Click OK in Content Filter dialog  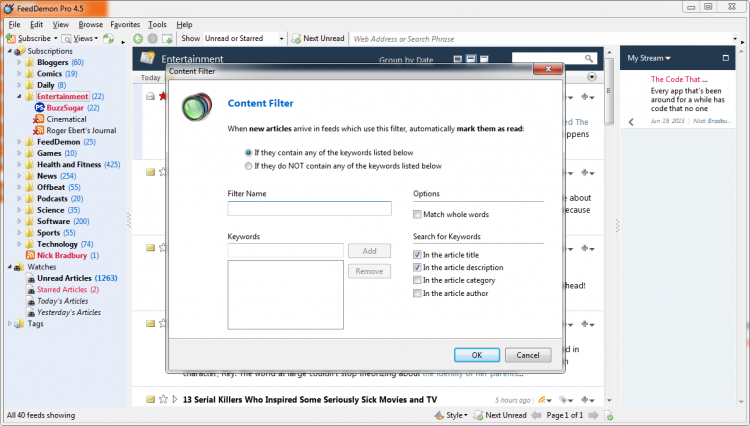tap(477, 355)
